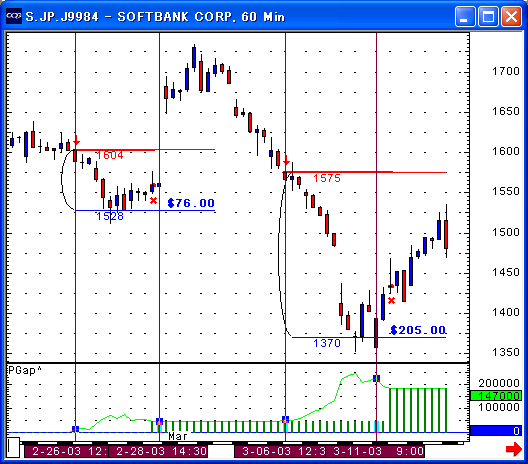Click the green 147000 study value box

click(x=496, y=396)
